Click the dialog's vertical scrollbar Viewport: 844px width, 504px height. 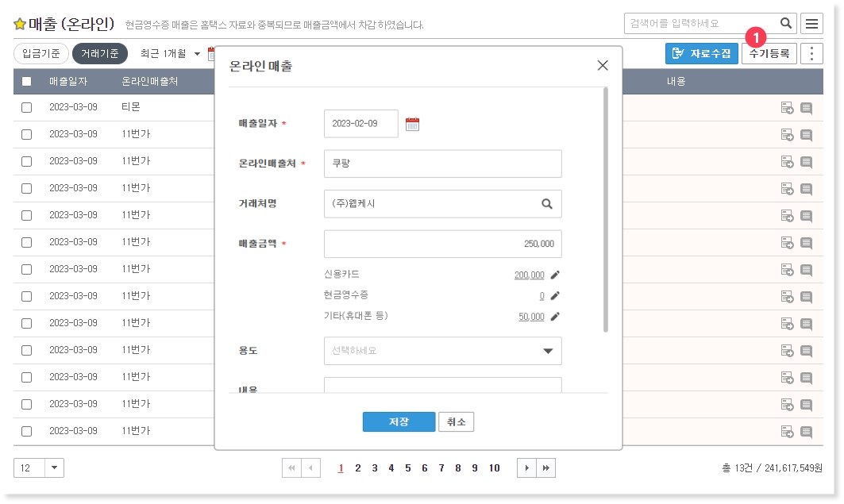606,210
